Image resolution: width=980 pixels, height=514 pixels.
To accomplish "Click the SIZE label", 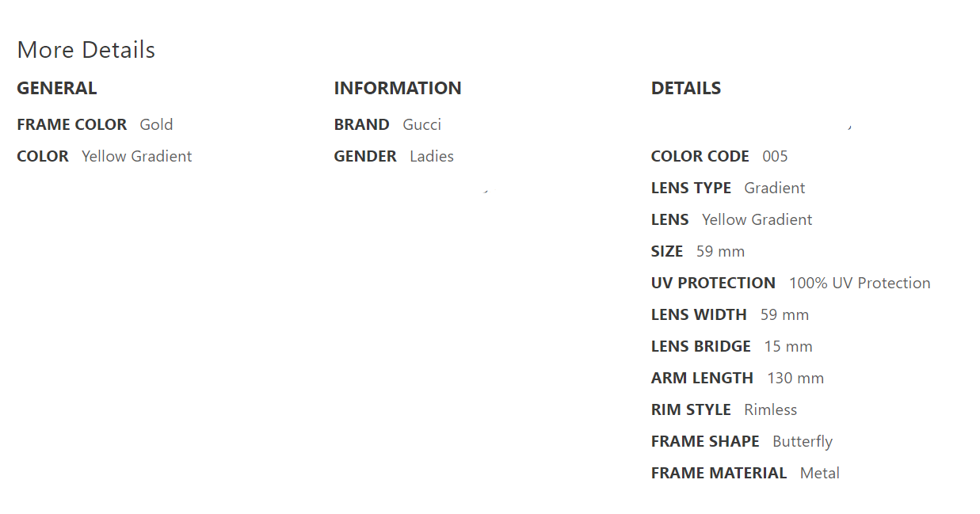I will [x=666, y=251].
